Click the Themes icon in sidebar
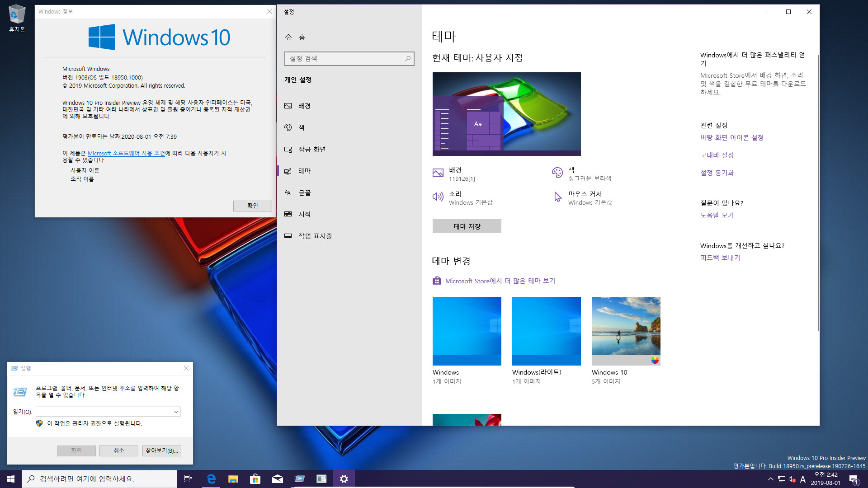The width and height of the screenshot is (868, 488). [288, 171]
